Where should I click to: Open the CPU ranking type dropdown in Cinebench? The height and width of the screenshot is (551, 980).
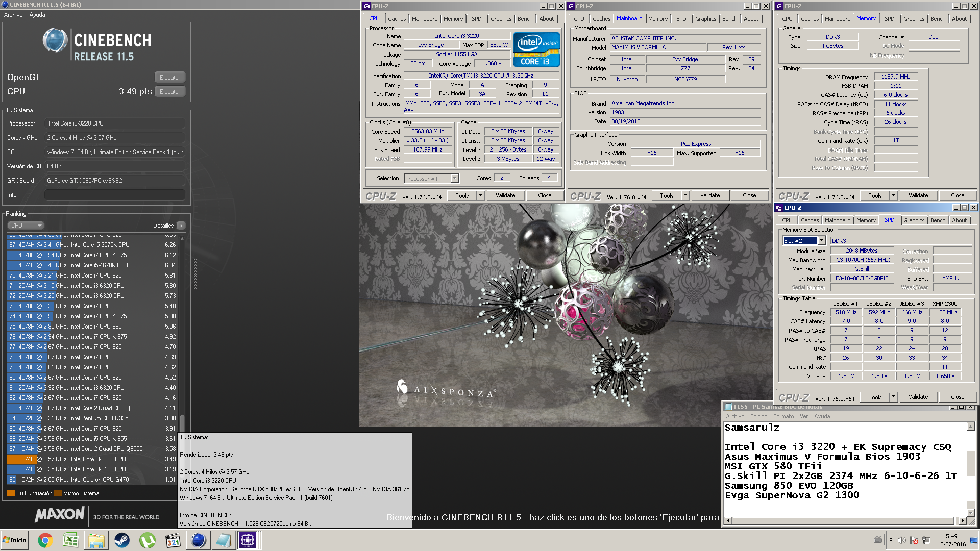tap(26, 226)
